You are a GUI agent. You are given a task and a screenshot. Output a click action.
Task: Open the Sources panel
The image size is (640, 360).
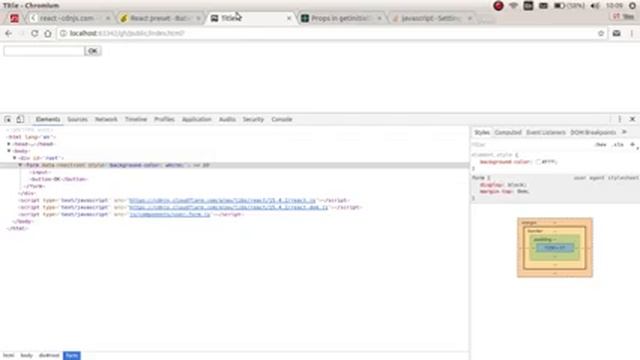(x=78, y=119)
